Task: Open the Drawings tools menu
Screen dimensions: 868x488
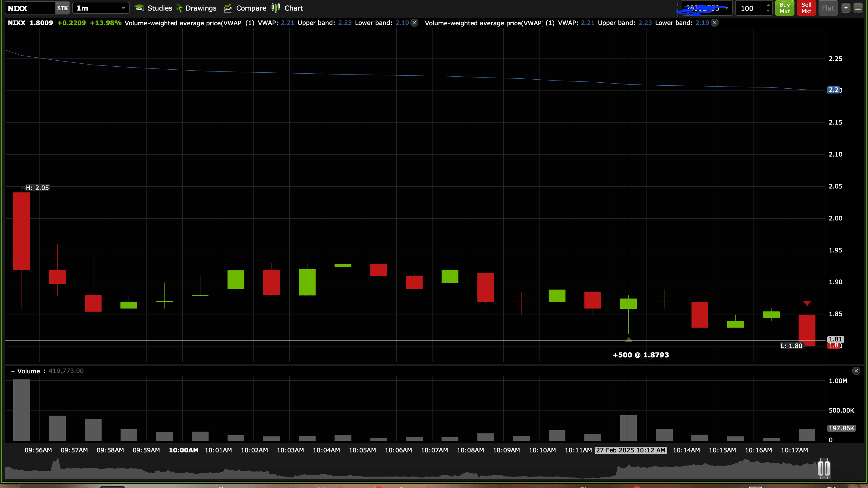Action: 197,8
